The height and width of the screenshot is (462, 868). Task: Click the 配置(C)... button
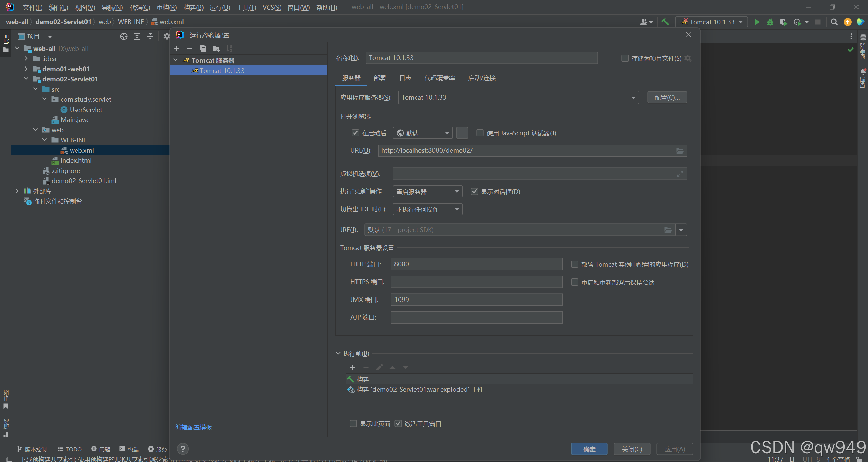pyautogui.click(x=666, y=97)
